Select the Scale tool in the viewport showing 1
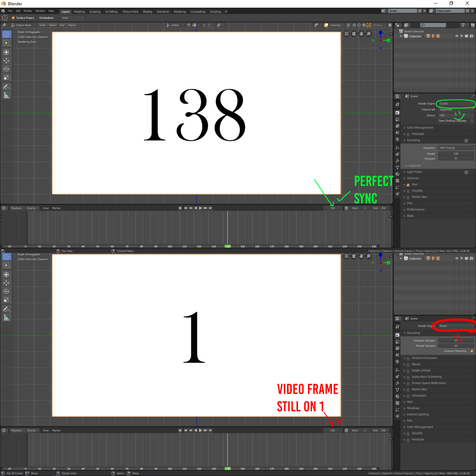 click(x=6, y=300)
